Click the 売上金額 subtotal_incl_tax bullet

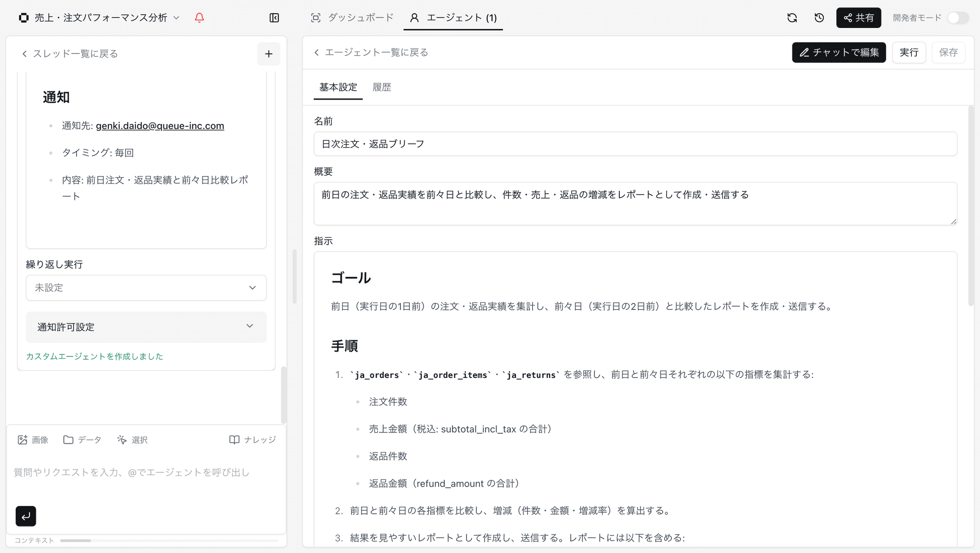[463, 429]
